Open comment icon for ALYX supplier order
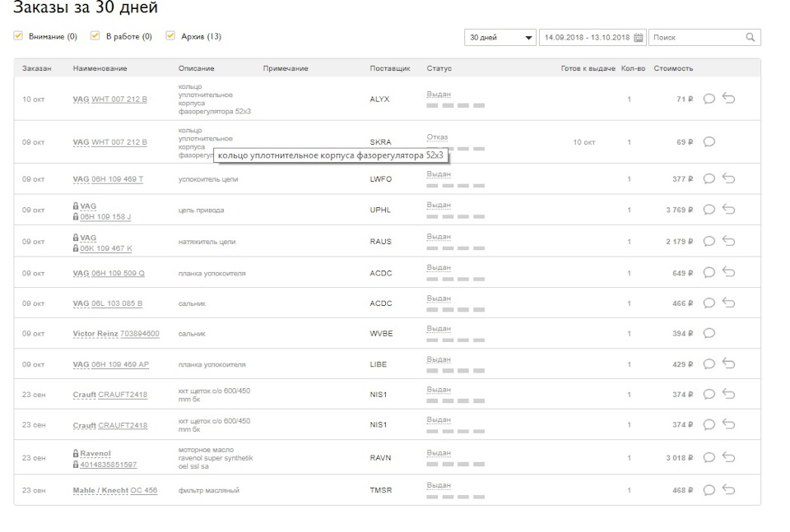Viewport: 790px width, 532px height. pos(709,99)
